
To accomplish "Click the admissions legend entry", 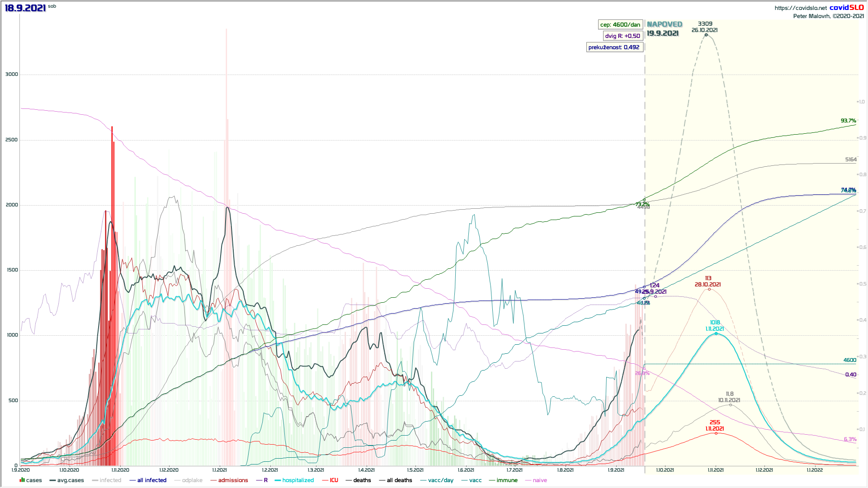I will click(x=233, y=480).
